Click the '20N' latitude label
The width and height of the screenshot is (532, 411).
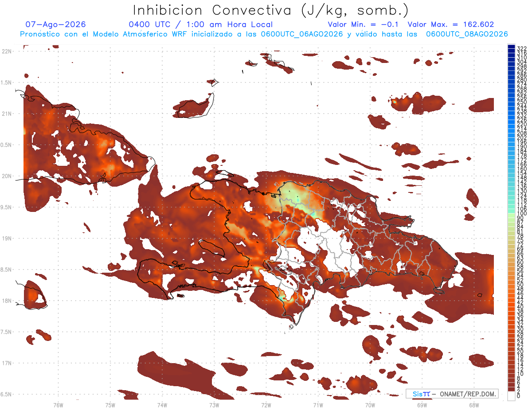click(6, 176)
